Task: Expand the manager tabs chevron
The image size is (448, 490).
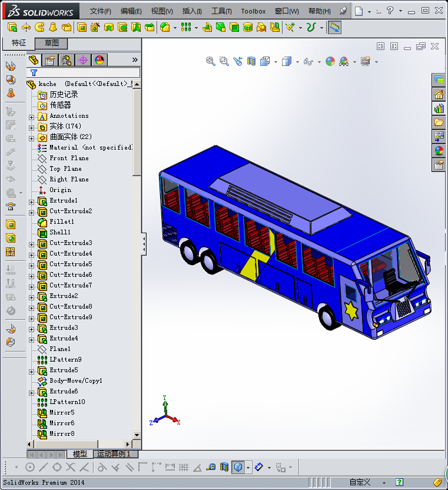Action: [135, 59]
